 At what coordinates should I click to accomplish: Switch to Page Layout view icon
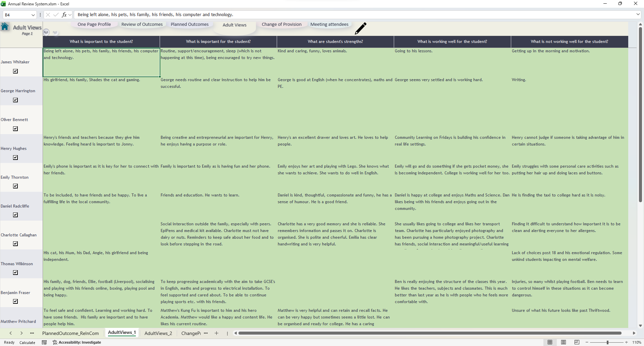563,342
